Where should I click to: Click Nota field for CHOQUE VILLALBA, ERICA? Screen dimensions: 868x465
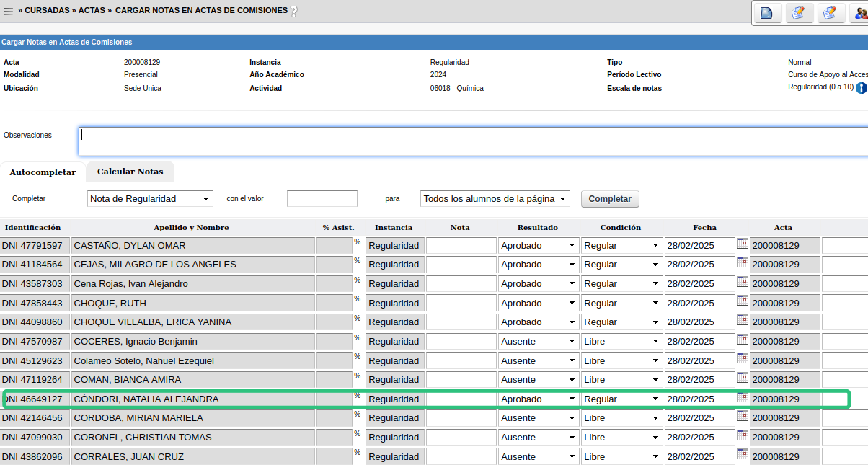(x=461, y=322)
